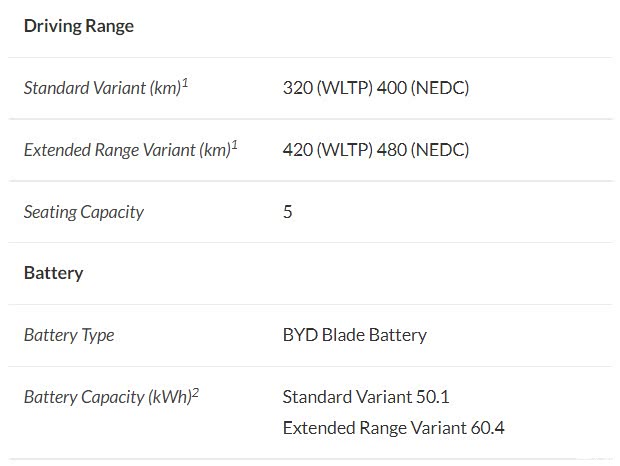Click 'Extended Range Variant' text beside 60.4
620x466 pixels.
[374, 428]
